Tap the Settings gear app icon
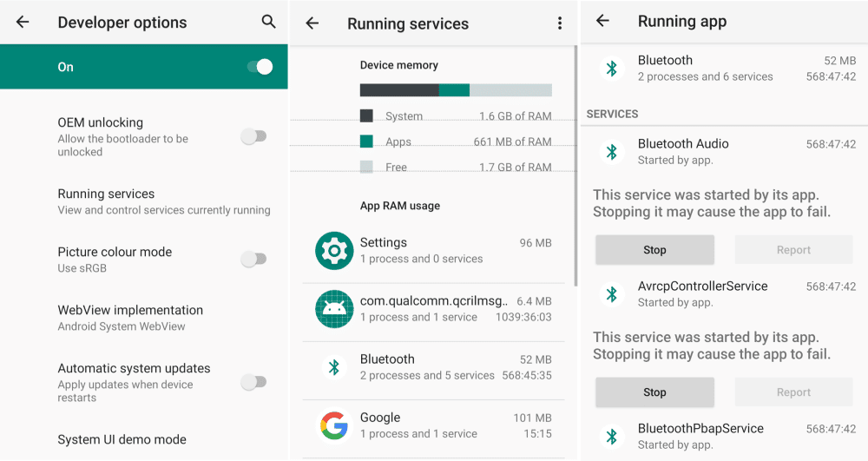The width and height of the screenshot is (868, 461). (334, 251)
